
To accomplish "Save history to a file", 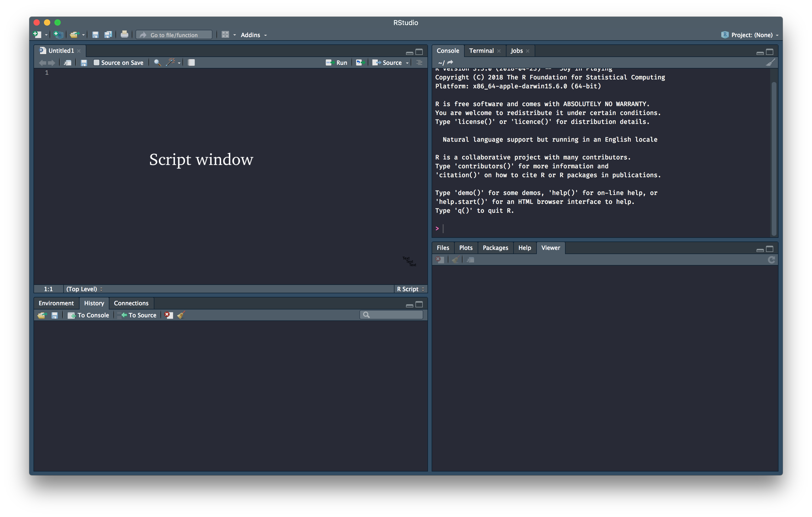I will coord(55,315).
